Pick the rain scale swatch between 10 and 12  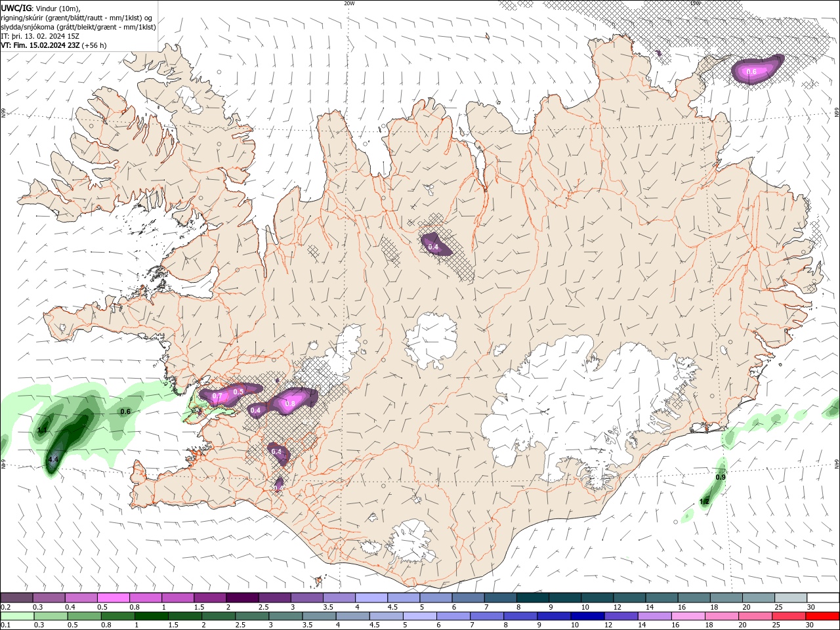point(588,616)
